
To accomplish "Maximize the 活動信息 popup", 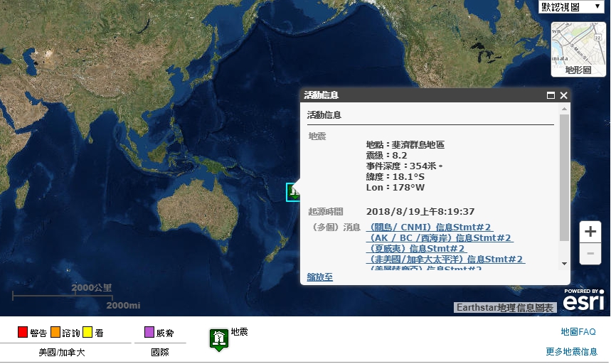I will [x=551, y=95].
